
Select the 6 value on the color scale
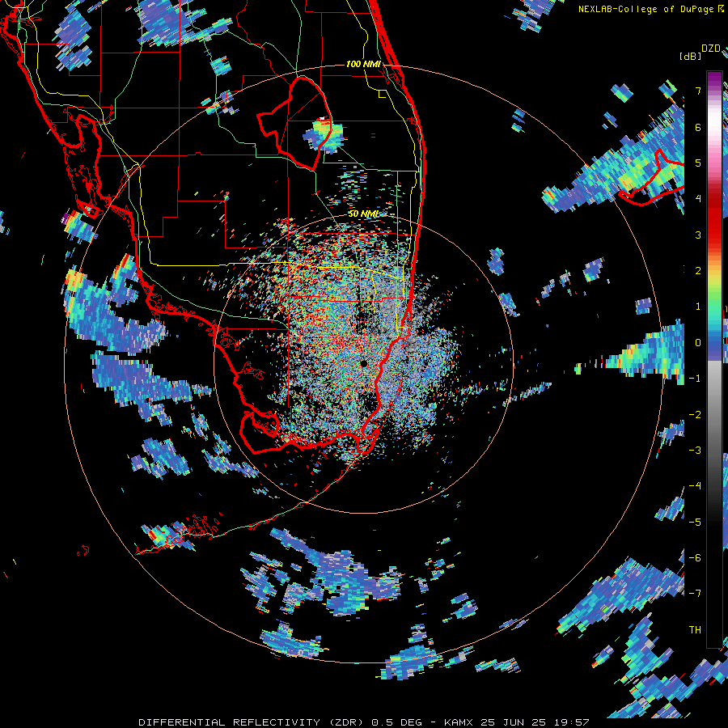(x=698, y=127)
